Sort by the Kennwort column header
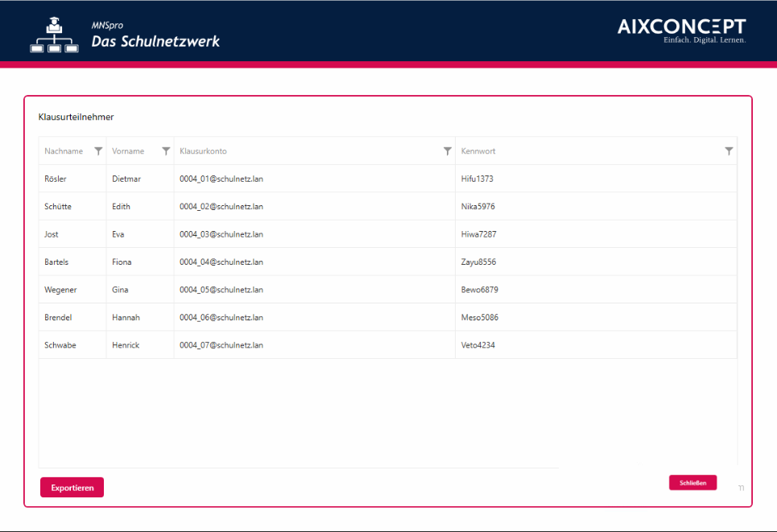This screenshot has height=532, width=777. [x=478, y=151]
